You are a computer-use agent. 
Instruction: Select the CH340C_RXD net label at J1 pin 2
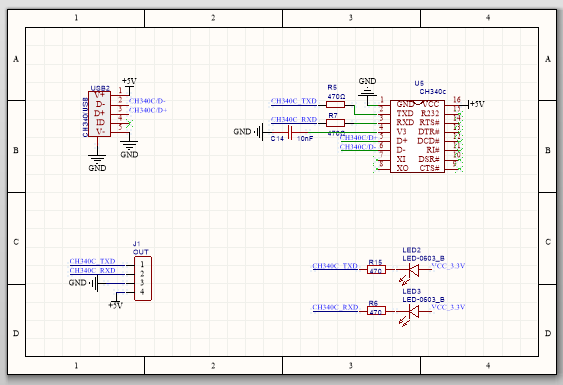[92, 270]
